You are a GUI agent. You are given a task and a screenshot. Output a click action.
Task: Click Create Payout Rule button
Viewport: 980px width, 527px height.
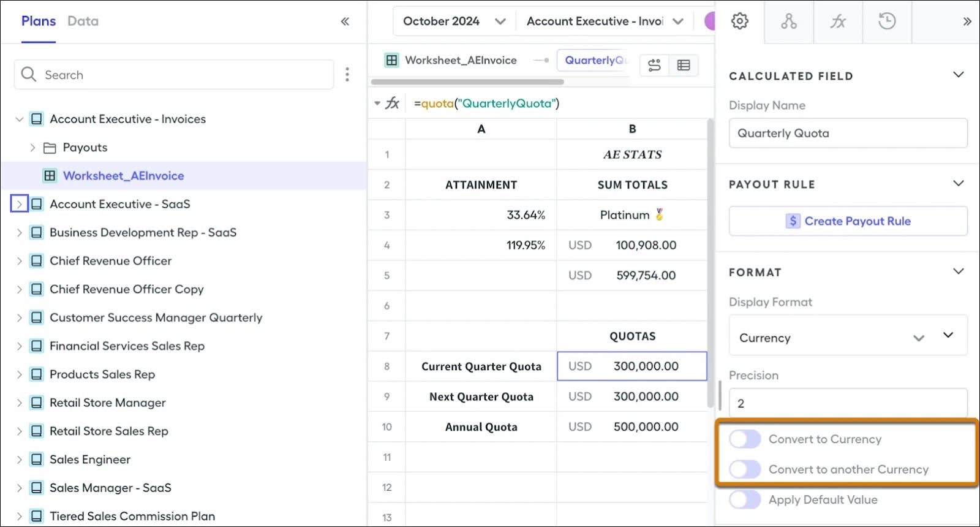pos(848,221)
